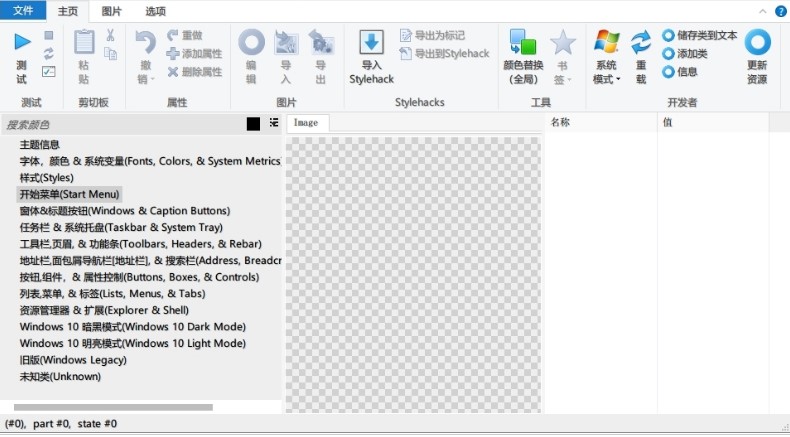
Task: Click the scissors cut icon
Action: pos(110,35)
